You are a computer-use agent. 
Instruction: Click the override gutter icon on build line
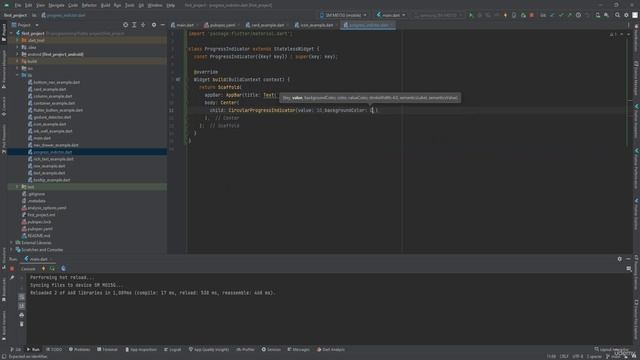(178, 80)
